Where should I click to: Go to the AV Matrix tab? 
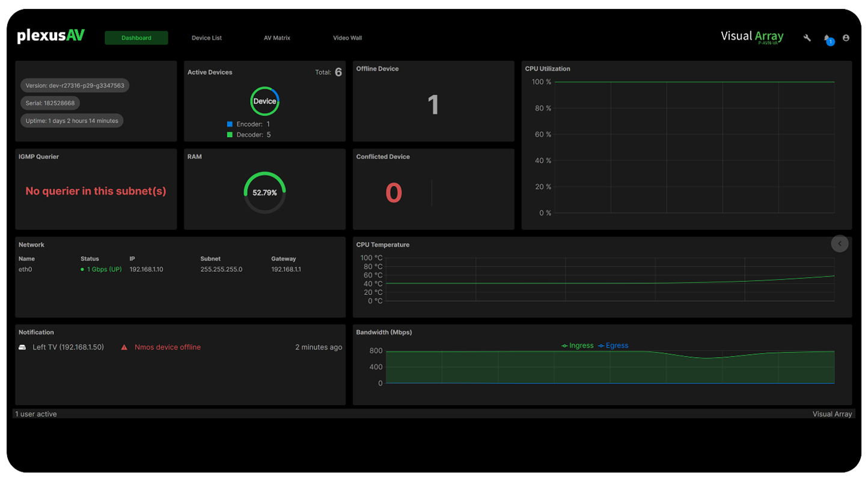click(277, 38)
